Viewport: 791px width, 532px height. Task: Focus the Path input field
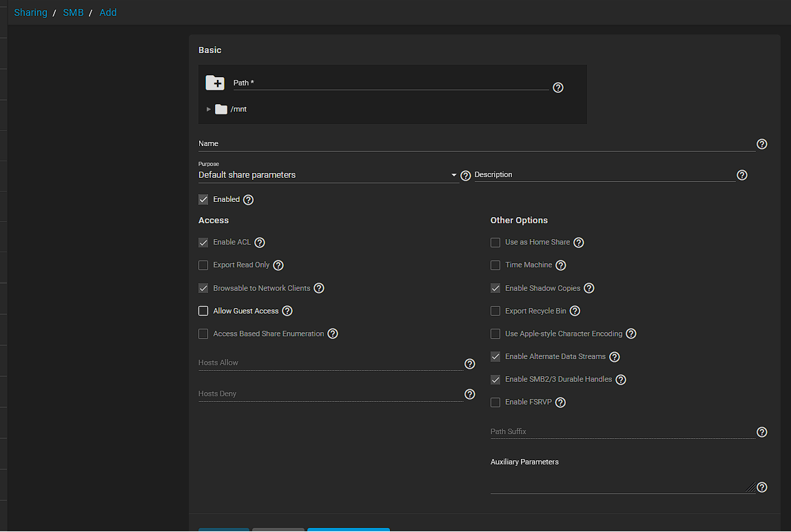[x=391, y=83]
